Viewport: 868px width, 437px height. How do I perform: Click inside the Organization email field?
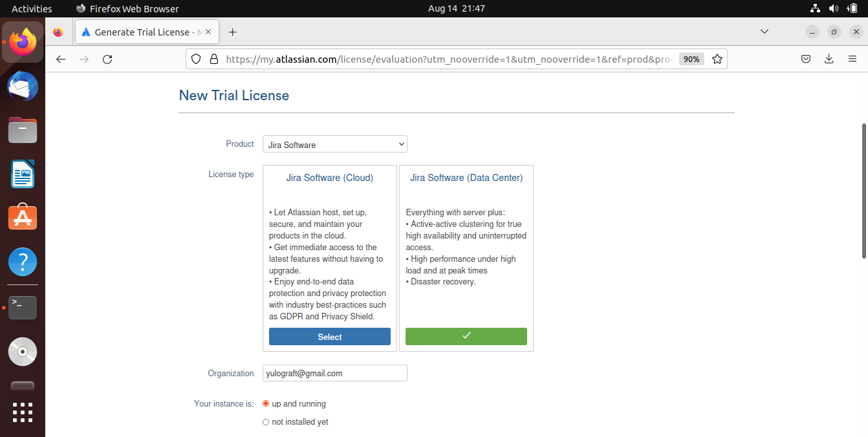click(334, 373)
